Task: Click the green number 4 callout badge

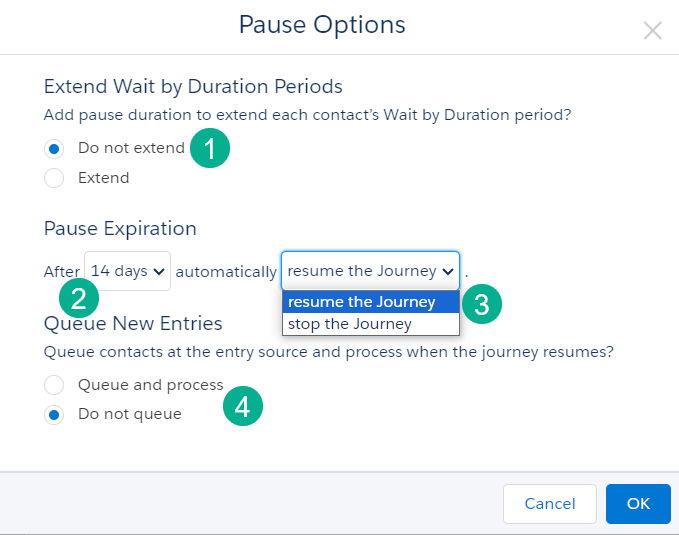Action: tap(243, 406)
